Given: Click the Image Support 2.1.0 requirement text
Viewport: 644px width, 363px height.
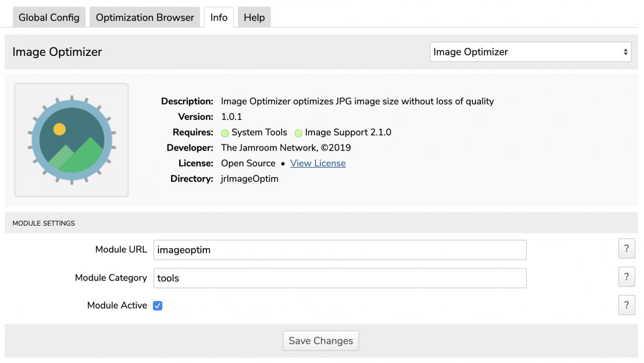Looking at the screenshot, I should (x=348, y=132).
